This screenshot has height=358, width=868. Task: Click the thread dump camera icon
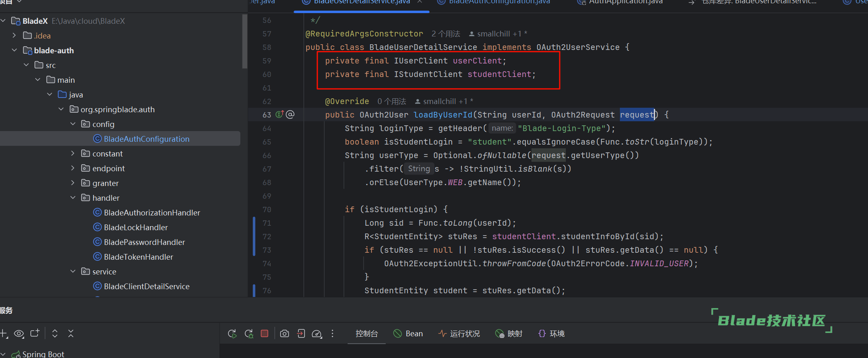click(x=284, y=334)
